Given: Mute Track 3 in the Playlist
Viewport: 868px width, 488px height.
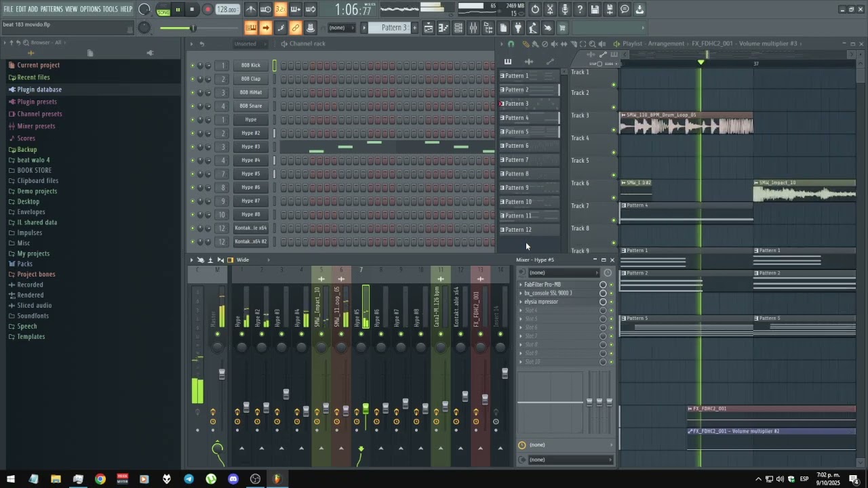Looking at the screenshot, I should click(614, 129).
